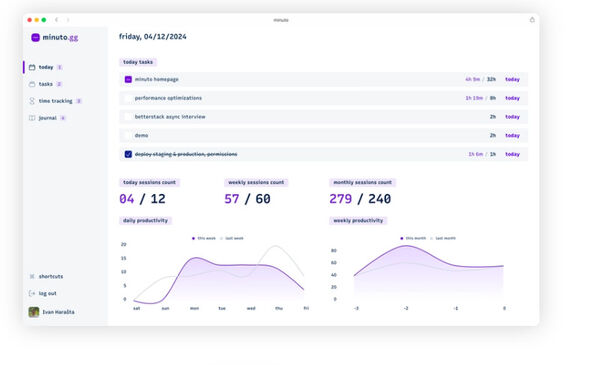Click the 04 / 12 sessions value
Image resolution: width=600 pixels, height=365 pixels.
[142, 199]
